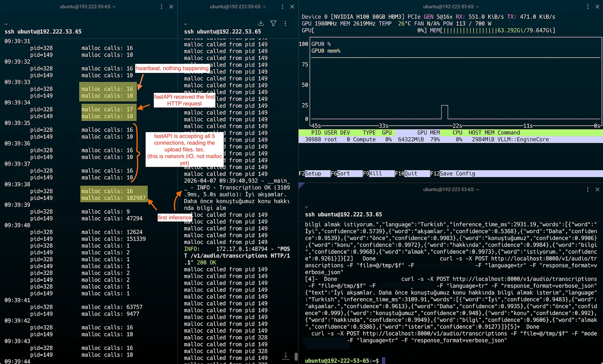Click the timestamp 09:39:41

pyautogui.click(x=17, y=300)
